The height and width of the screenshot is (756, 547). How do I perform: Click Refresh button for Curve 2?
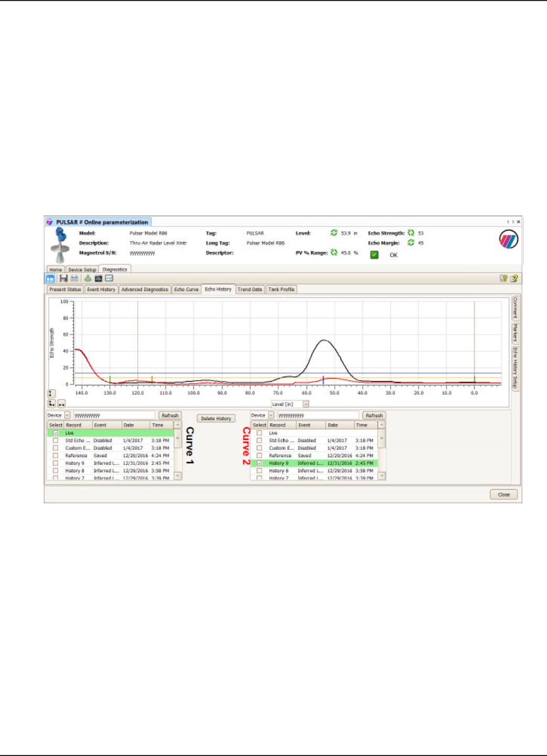(374, 415)
